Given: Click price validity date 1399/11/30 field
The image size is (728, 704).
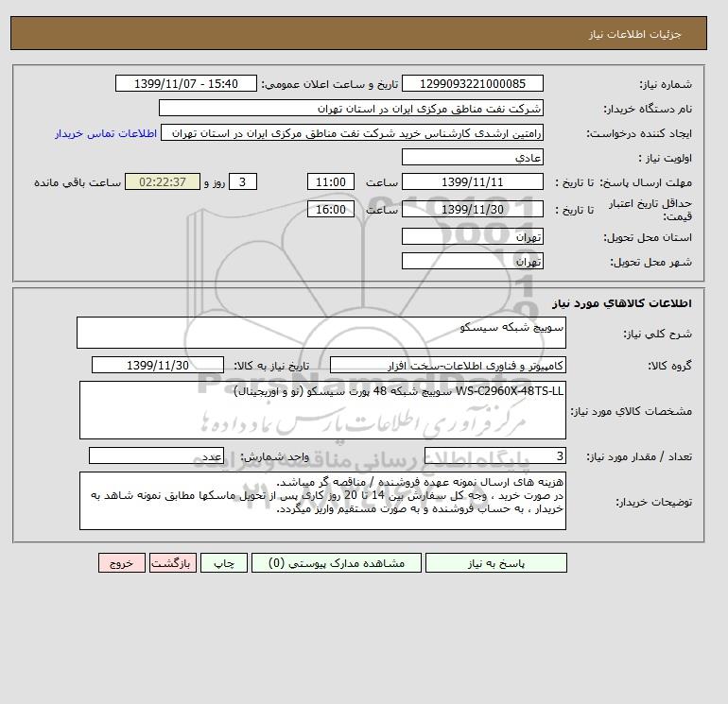Looking at the screenshot, I should pos(472,209).
